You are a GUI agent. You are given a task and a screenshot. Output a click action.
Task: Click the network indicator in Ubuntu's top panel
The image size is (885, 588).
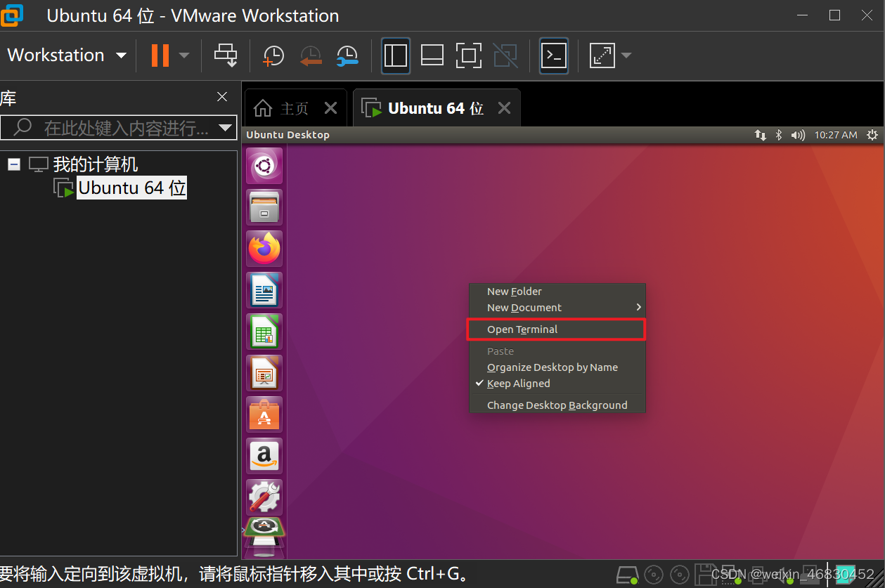[760, 135]
